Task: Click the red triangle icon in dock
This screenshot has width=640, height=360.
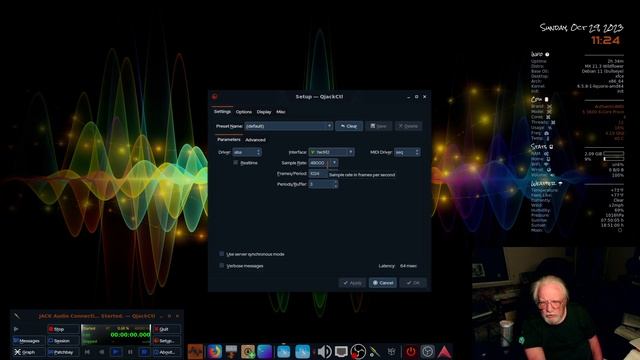Action: coord(444,351)
